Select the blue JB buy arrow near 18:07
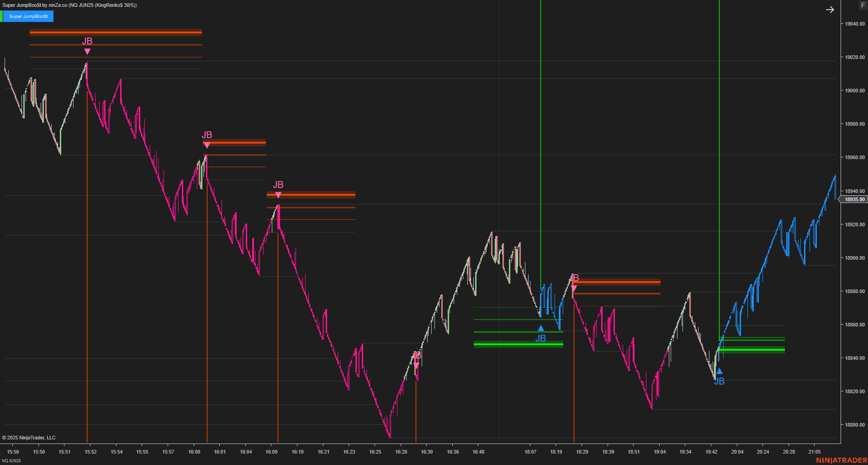The image size is (868, 465). point(541,327)
